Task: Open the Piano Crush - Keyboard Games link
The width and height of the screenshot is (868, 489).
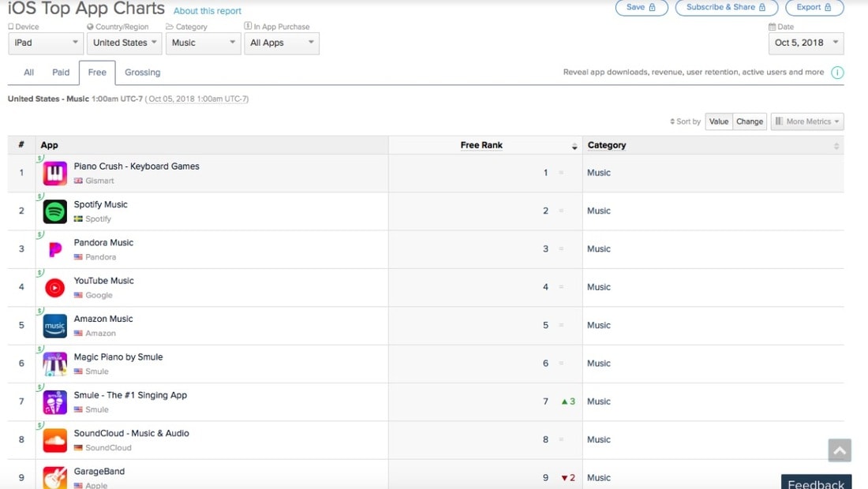Action: [137, 166]
